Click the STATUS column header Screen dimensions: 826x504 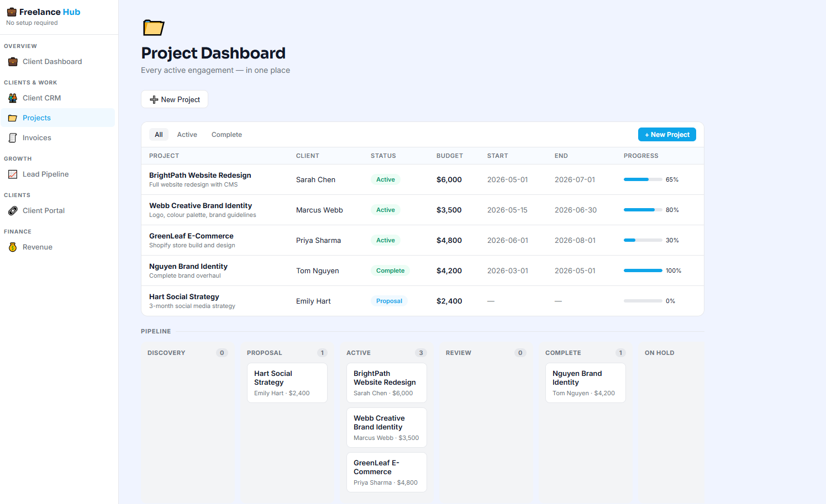pyautogui.click(x=383, y=156)
